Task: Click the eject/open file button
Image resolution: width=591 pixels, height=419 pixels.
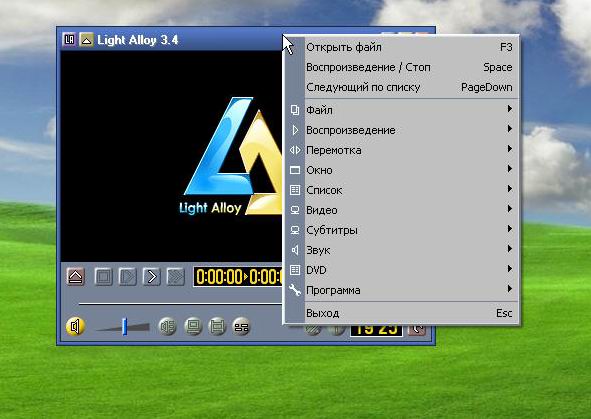Action: (x=75, y=277)
